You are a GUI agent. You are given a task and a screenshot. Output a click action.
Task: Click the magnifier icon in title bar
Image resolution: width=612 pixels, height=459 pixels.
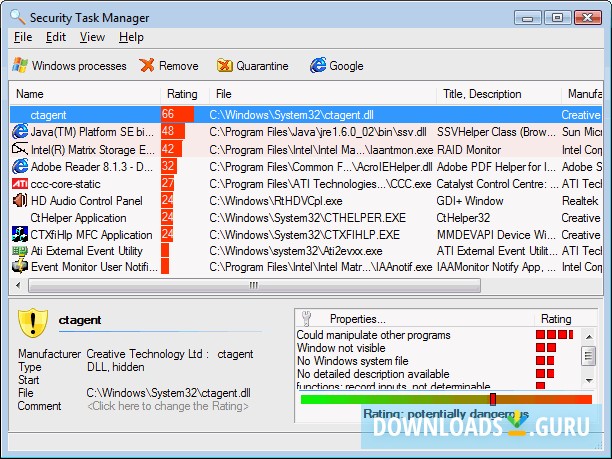18,17
